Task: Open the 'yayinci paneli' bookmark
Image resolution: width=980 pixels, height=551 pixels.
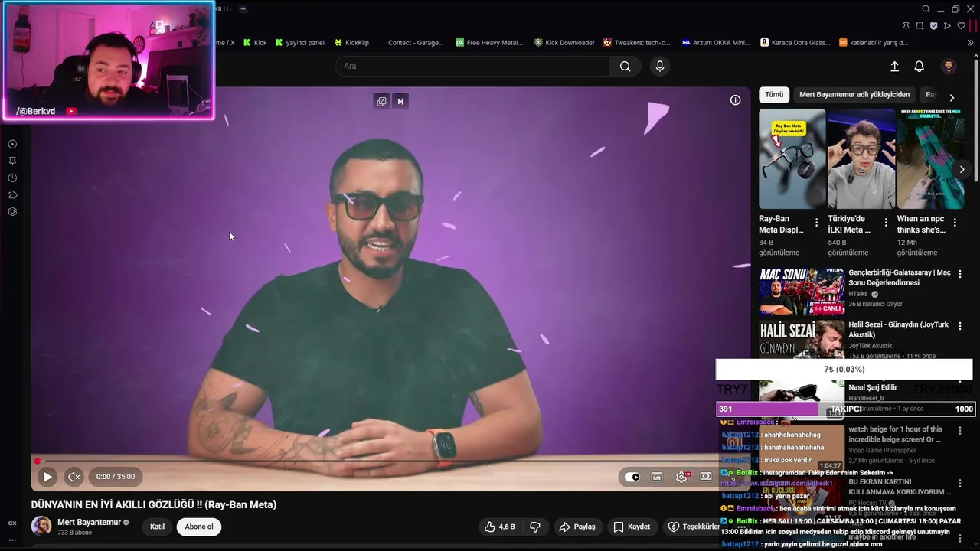Action: [300, 43]
